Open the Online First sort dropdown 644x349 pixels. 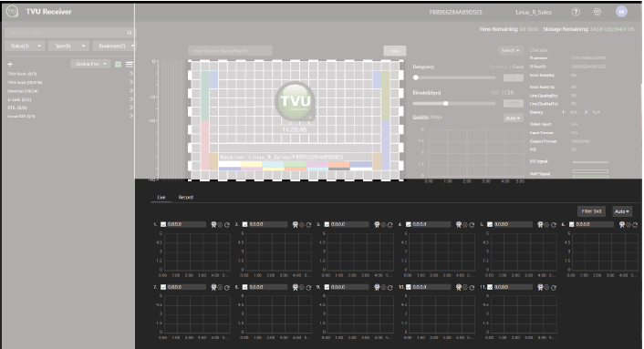coord(90,64)
